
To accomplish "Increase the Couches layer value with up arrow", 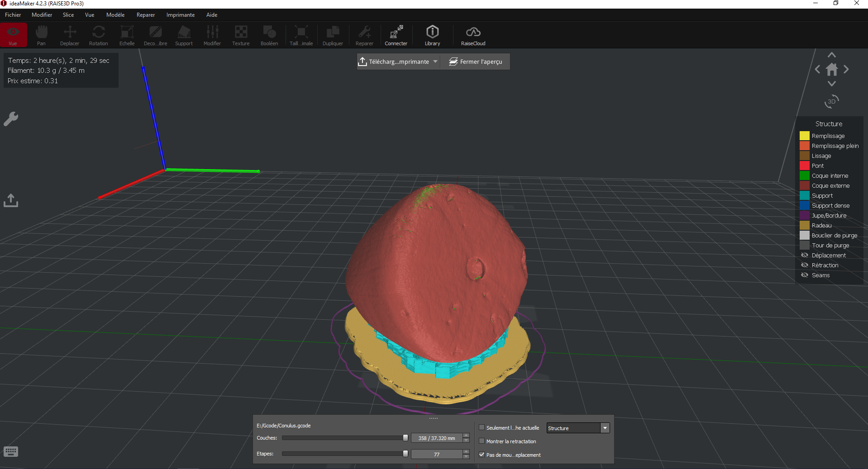I will click(x=467, y=436).
